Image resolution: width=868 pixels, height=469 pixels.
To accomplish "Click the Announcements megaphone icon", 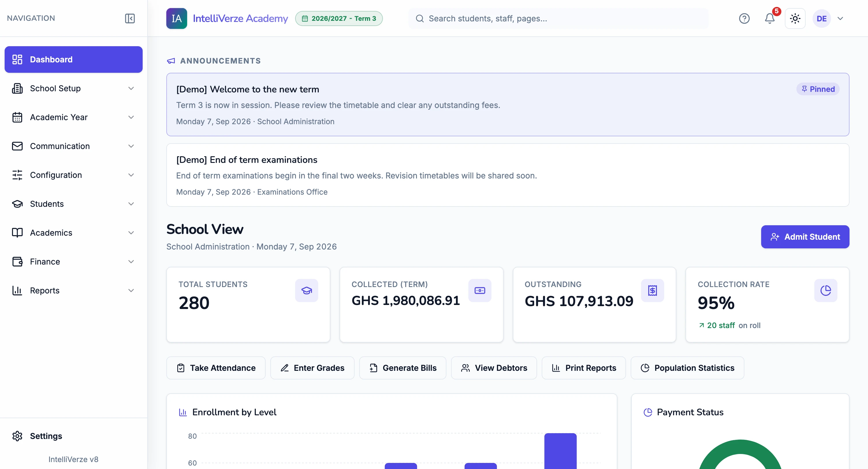I will [x=171, y=61].
